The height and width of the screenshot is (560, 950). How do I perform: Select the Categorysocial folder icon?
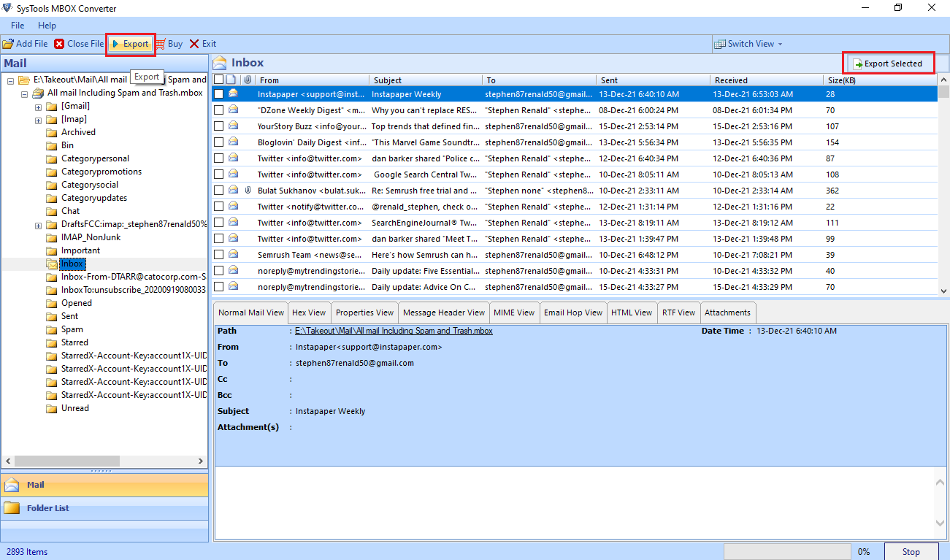52,185
